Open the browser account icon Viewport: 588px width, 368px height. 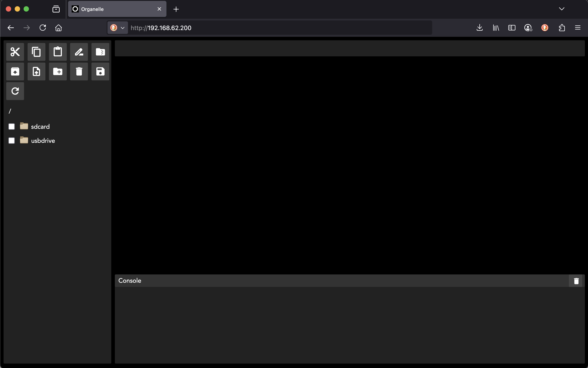pyautogui.click(x=528, y=28)
